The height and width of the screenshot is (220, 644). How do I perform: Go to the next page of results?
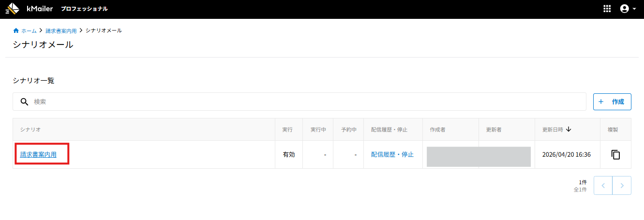click(622, 185)
